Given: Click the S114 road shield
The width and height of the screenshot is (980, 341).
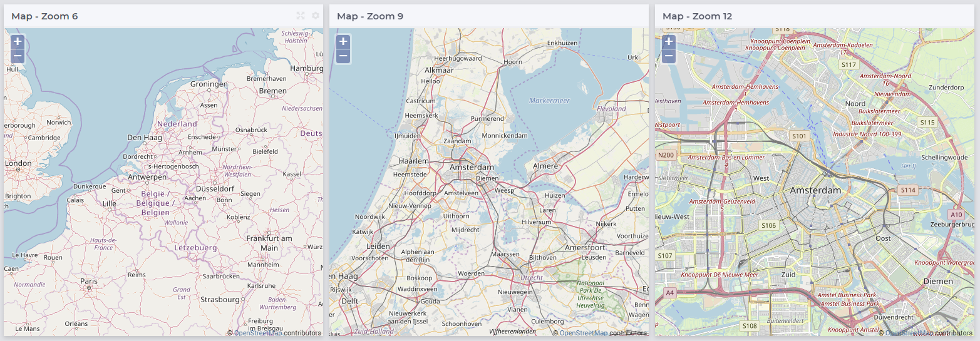Looking at the screenshot, I should click(x=908, y=190).
